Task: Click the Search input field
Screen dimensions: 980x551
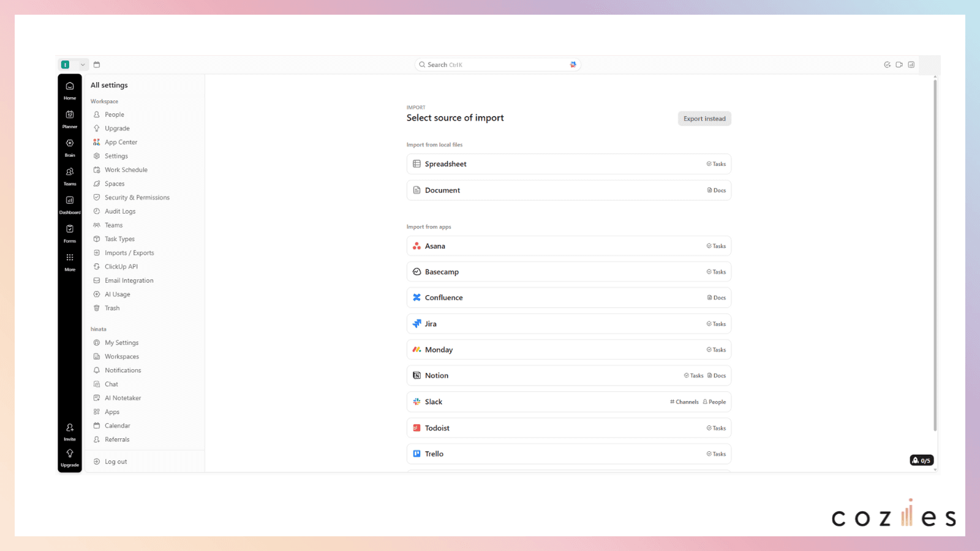Action: coord(497,64)
